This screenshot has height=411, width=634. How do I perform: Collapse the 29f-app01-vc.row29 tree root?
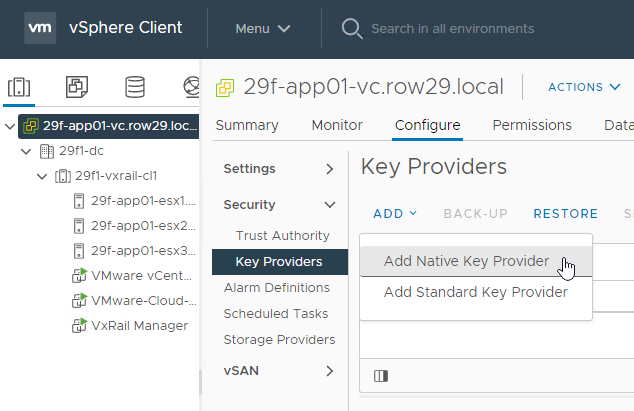(10, 126)
